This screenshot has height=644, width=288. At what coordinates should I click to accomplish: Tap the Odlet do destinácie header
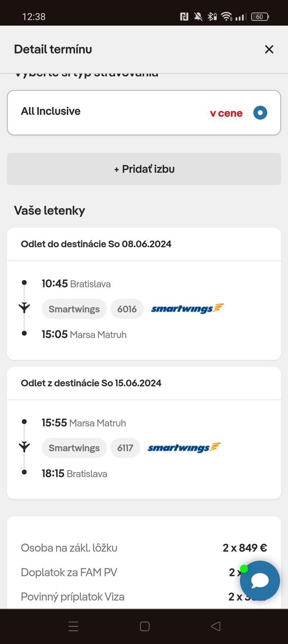tap(96, 244)
